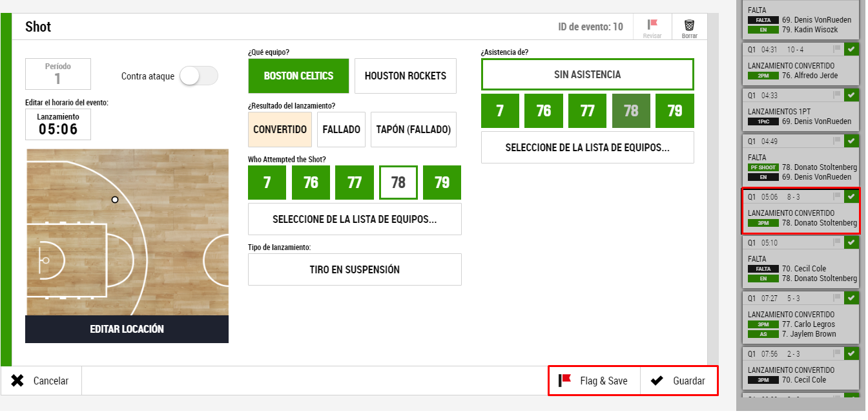Pick player 78 as the shooter
Image resolution: width=868 pixels, height=420 pixels.
tap(398, 182)
